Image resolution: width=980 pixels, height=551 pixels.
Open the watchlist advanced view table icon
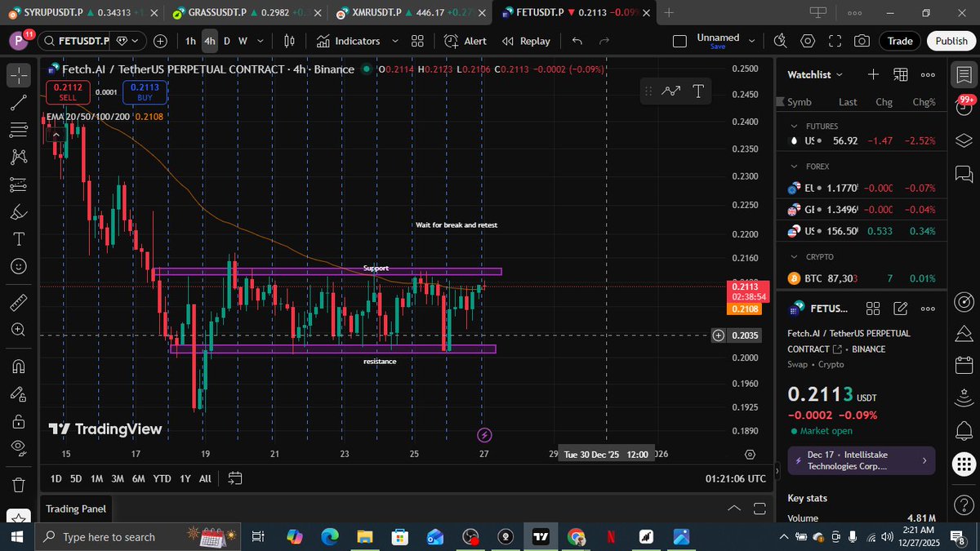point(900,74)
